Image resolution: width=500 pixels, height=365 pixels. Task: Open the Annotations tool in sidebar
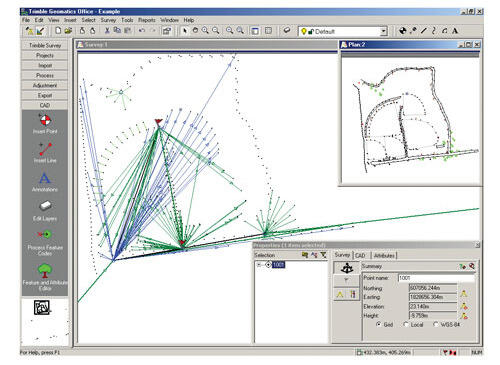click(x=45, y=182)
